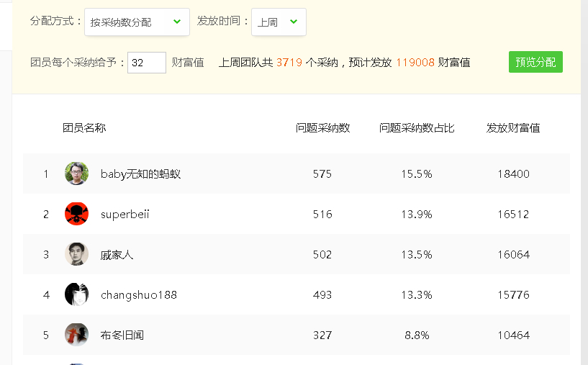Viewport: 588px width, 365px height.
Task: Click adoption count 493
Action: point(322,295)
